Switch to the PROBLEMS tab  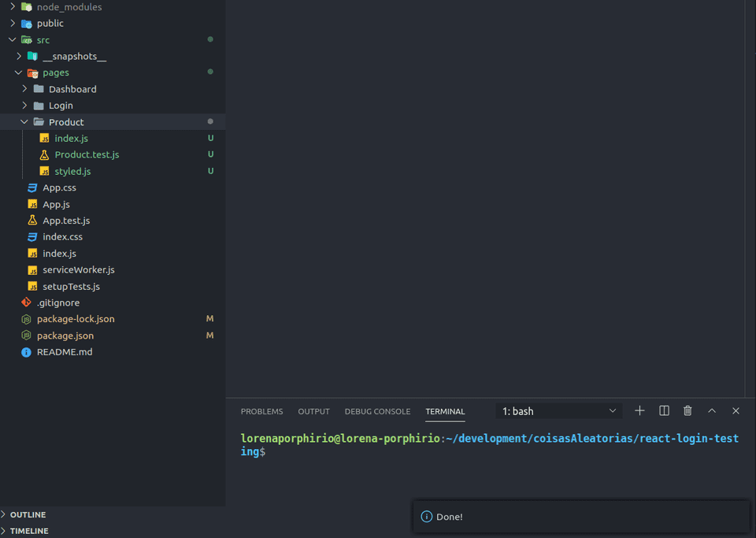click(261, 412)
